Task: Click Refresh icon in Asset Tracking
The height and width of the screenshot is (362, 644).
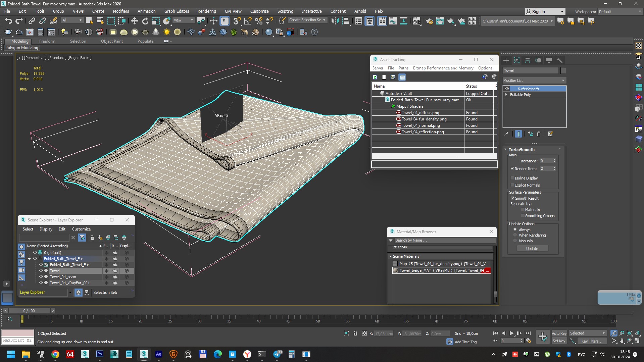Action: point(375,77)
